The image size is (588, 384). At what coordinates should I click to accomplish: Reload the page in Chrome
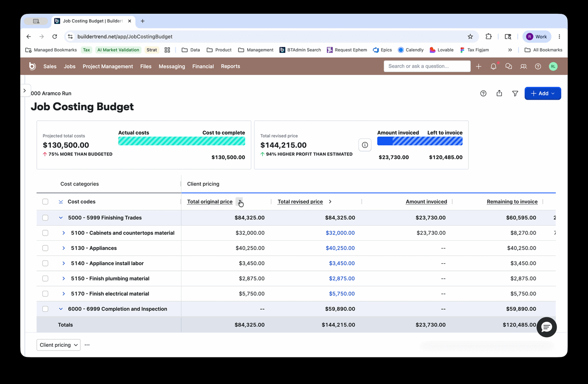click(55, 37)
